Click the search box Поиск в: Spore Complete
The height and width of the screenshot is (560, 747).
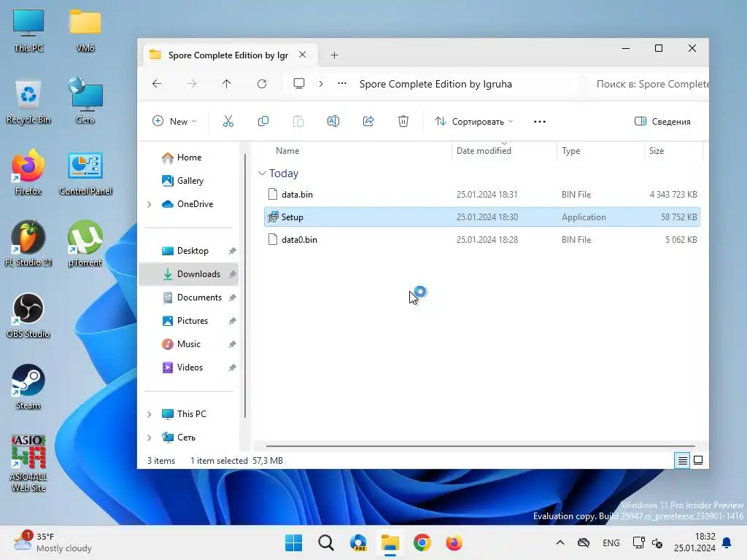[x=648, y=84]
